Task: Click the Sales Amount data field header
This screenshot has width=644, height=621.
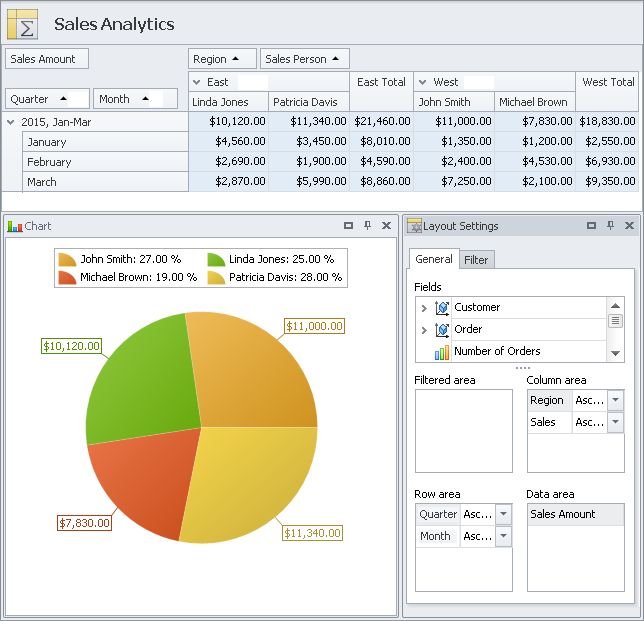Action: point(46,59)
